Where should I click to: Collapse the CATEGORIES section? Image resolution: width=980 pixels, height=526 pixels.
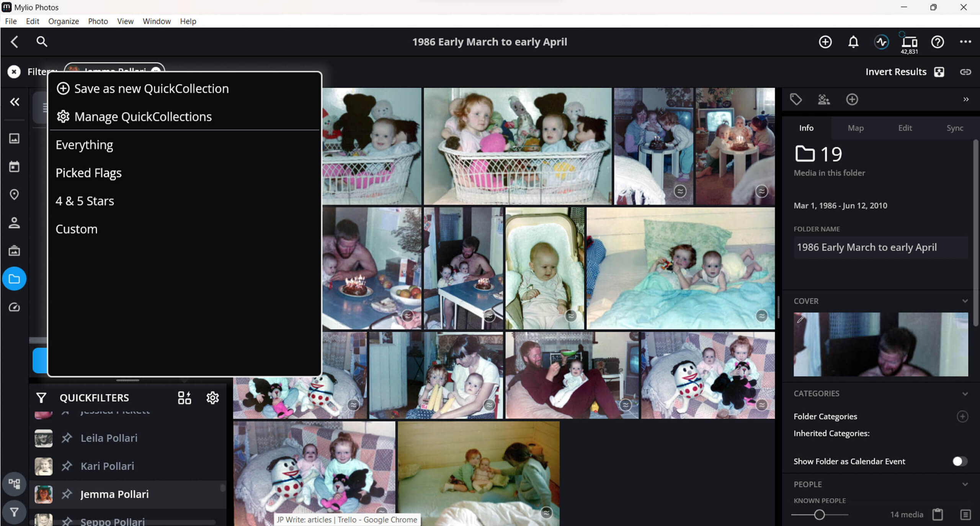(965, 394)
